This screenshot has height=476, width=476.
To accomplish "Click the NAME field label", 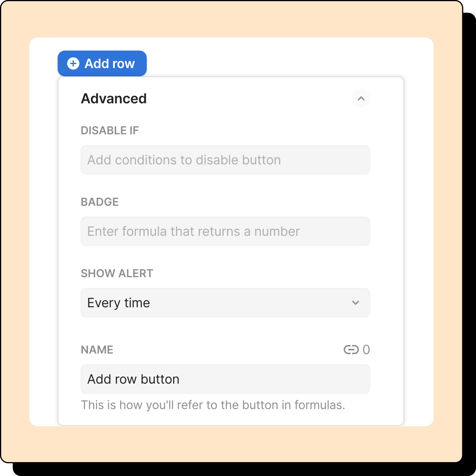I will click(x=97, y=349).
